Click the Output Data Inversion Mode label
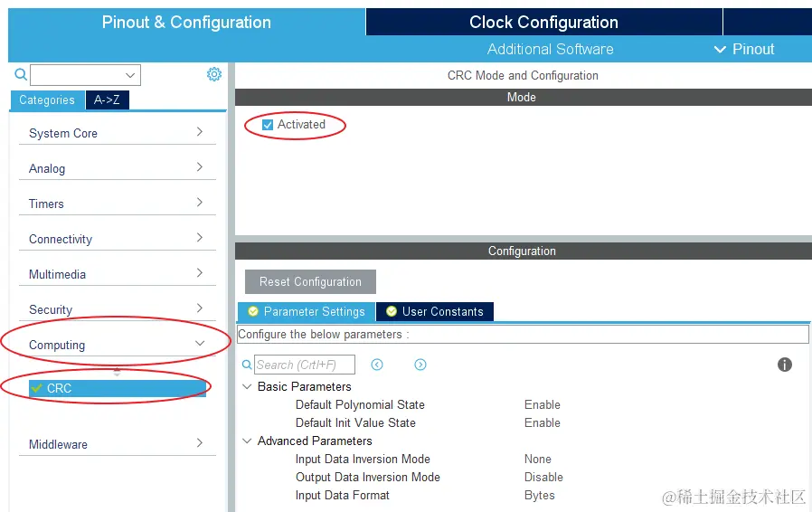 pos(368,478)
